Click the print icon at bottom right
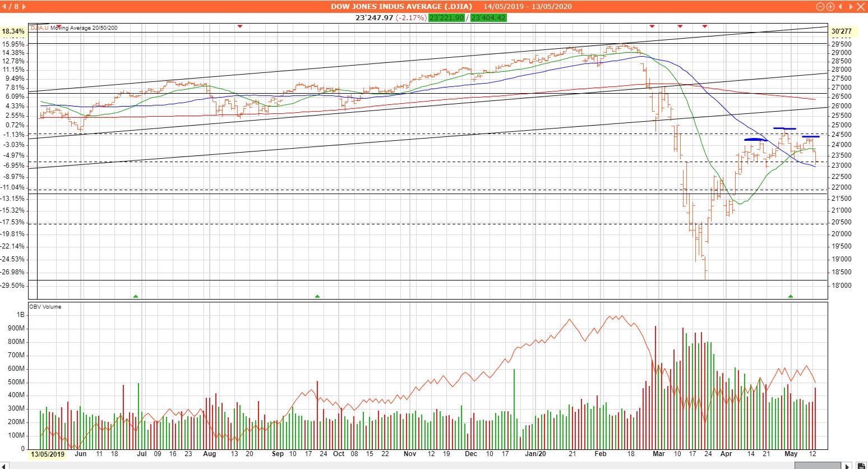Screen dimensions: 868x469 (861, 465)
